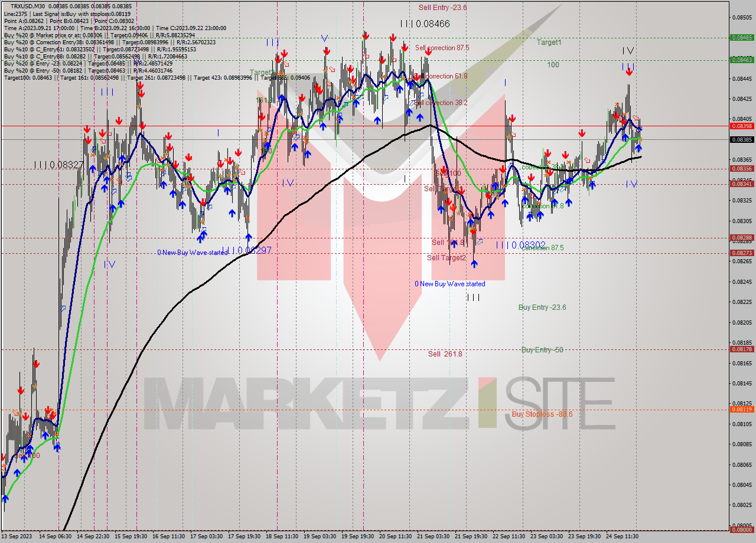
Task: Click the red 0.08341 price tag
Action: click(742, 184)
